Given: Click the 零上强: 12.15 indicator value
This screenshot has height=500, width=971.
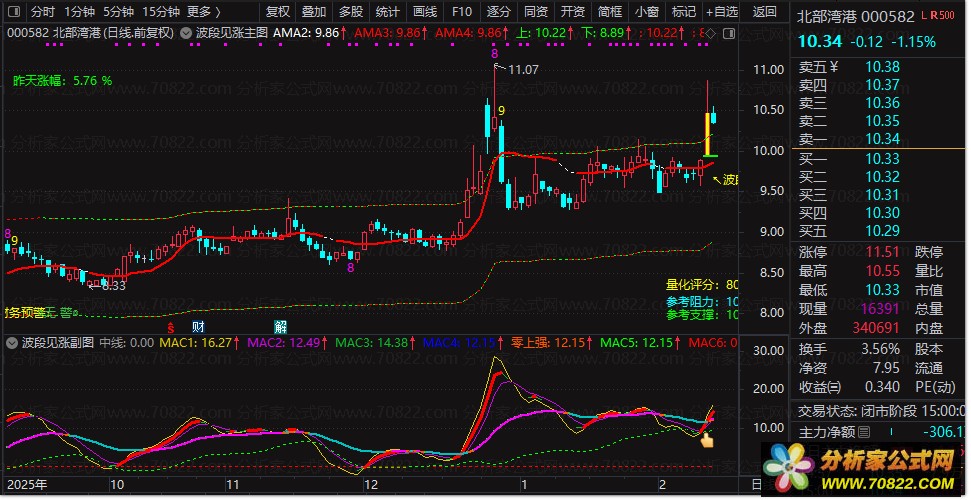Looking at the screenshot, I should pyautogui.click(x=550, y=342).
